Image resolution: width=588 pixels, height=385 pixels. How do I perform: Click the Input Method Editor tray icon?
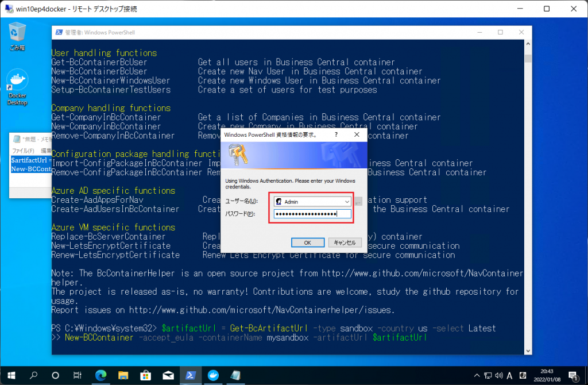(x=523, y=375)
